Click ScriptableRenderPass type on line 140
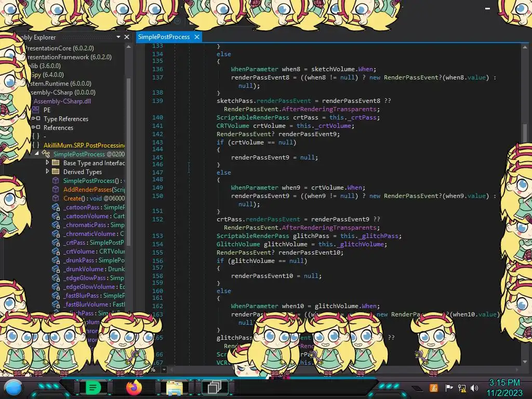Image resolution: width=532 pixels, height=399 pixels. point(253,117)
